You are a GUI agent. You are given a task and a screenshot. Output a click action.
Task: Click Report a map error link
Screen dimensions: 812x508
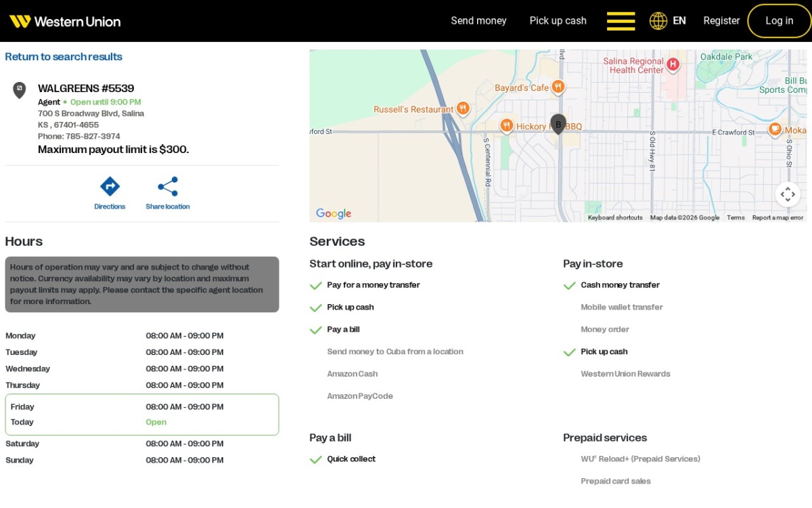tap(777, 217)
